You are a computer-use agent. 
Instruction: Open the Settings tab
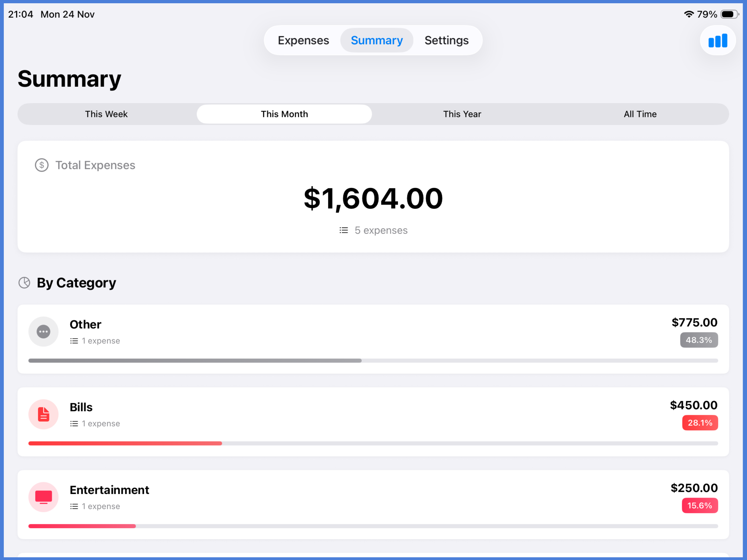tap(446, 40)
